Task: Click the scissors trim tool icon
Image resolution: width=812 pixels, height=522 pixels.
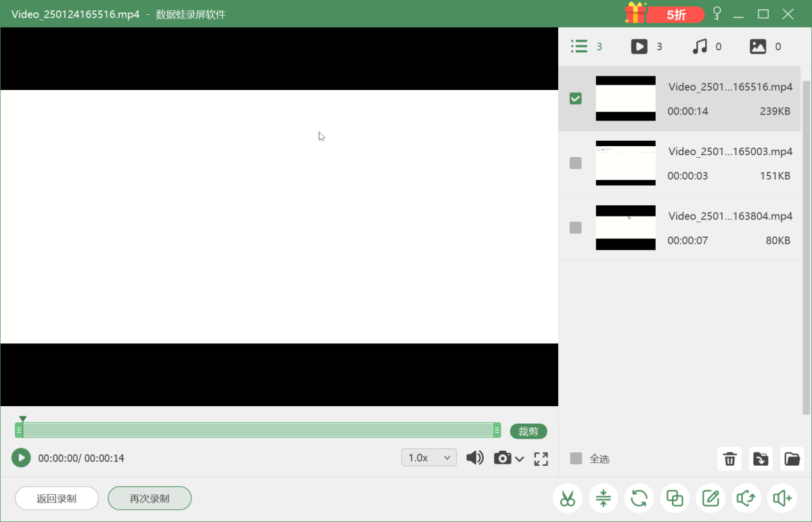Action: click(568, 499)
